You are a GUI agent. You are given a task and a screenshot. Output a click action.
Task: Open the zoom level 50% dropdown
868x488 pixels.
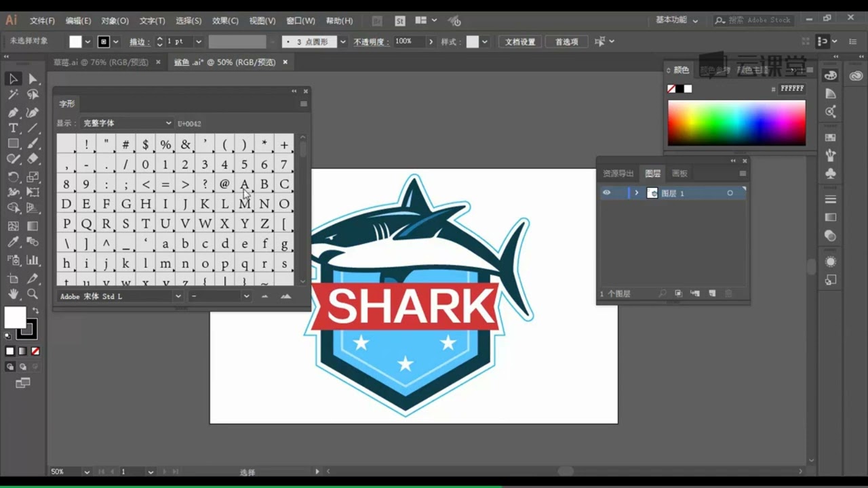(86, 472)
